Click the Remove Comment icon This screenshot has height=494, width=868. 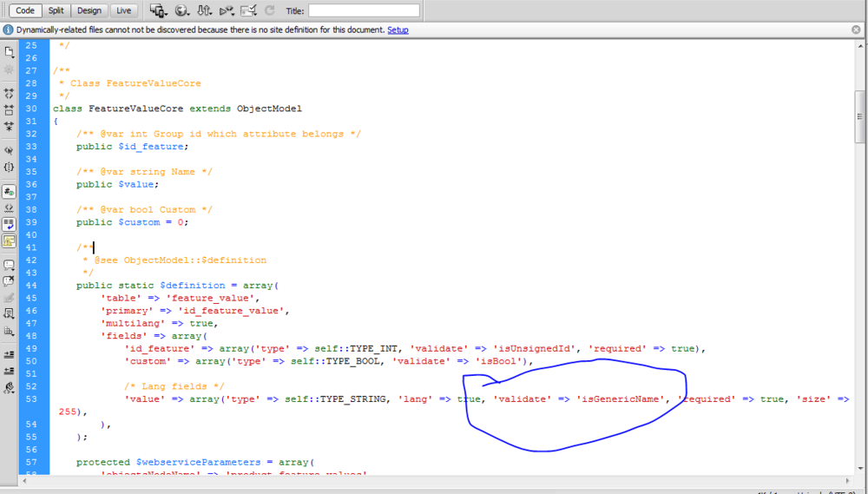tap(9, 281)
